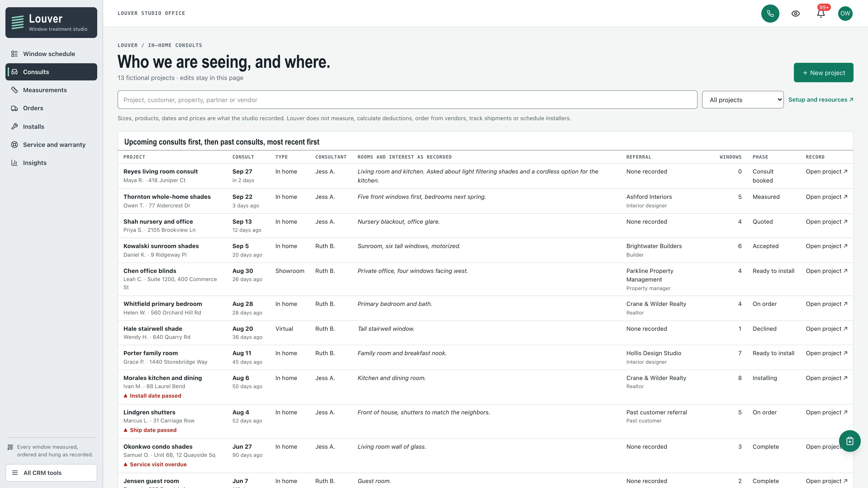Click the Service and warranty lifebuoy icon

point(14,145)
